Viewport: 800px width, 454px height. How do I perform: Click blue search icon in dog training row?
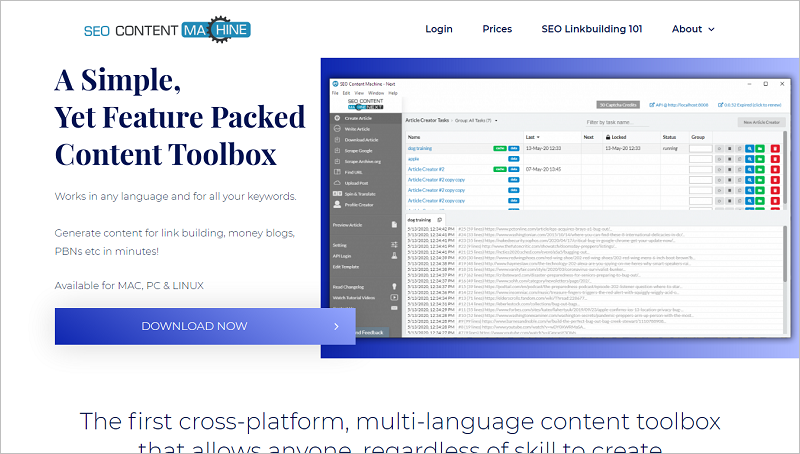(749, 148)
